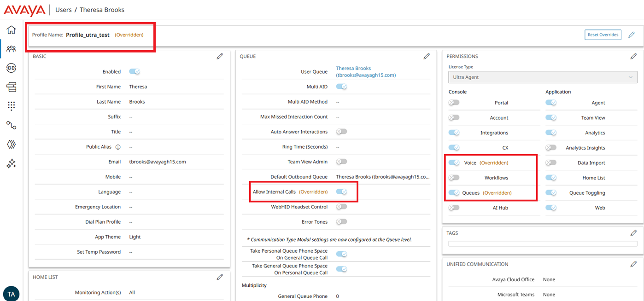Select the email tbrooks@avayagh15.com in Basic
Viewport: 644px width, 301px height.
[158, 162]
